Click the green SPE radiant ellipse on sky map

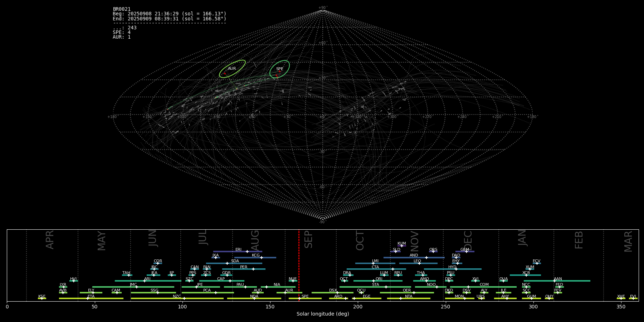(x=279, y=69)
